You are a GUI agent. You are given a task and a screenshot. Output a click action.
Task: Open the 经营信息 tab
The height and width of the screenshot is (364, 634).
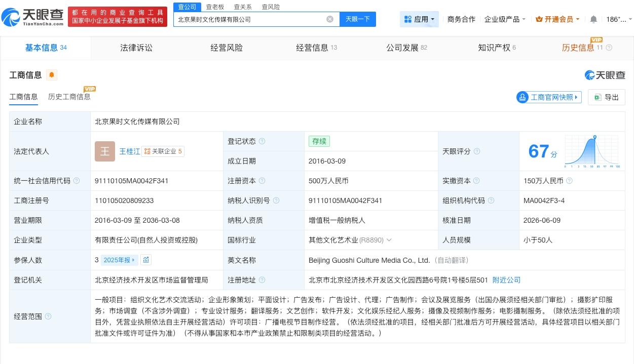(317, 48)
